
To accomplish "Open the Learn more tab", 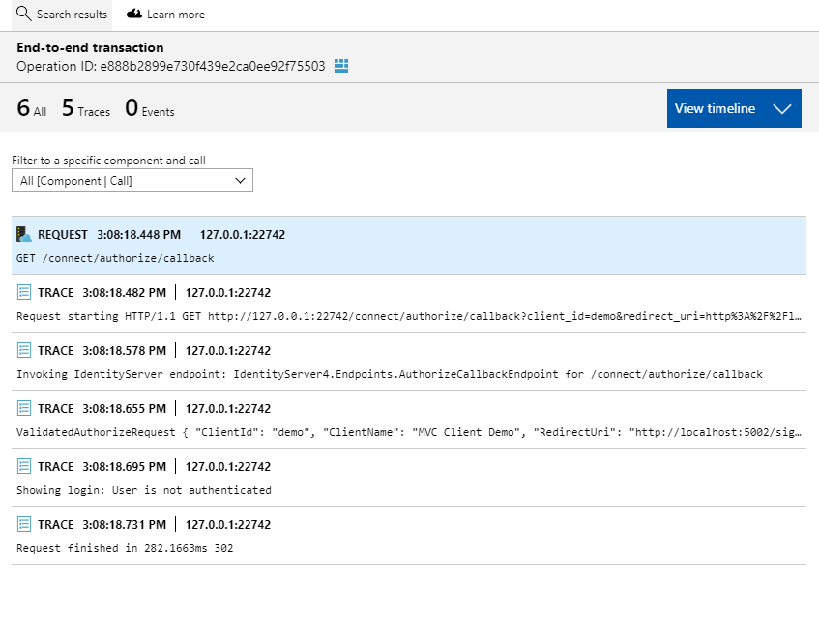I will click(164, 14).
